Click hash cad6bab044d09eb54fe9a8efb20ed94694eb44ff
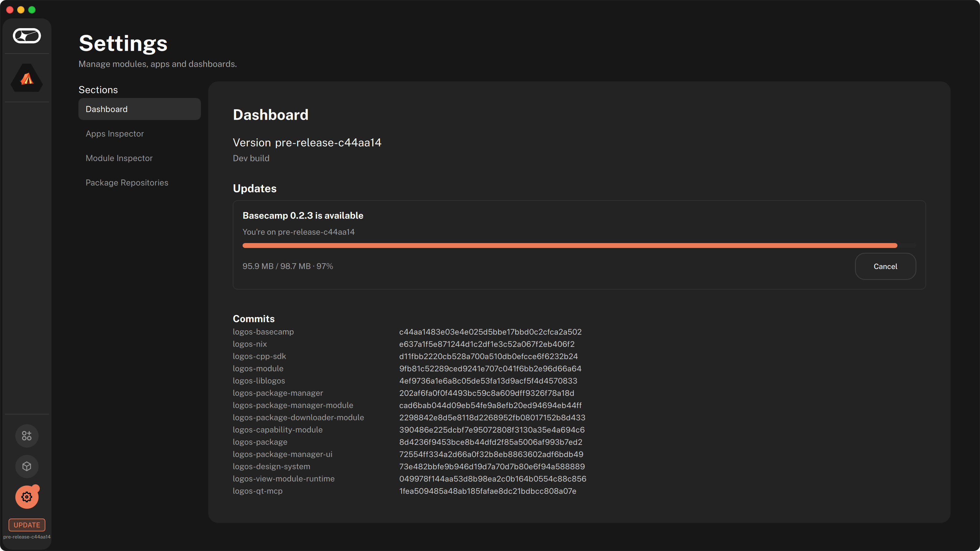 (490, 405)
